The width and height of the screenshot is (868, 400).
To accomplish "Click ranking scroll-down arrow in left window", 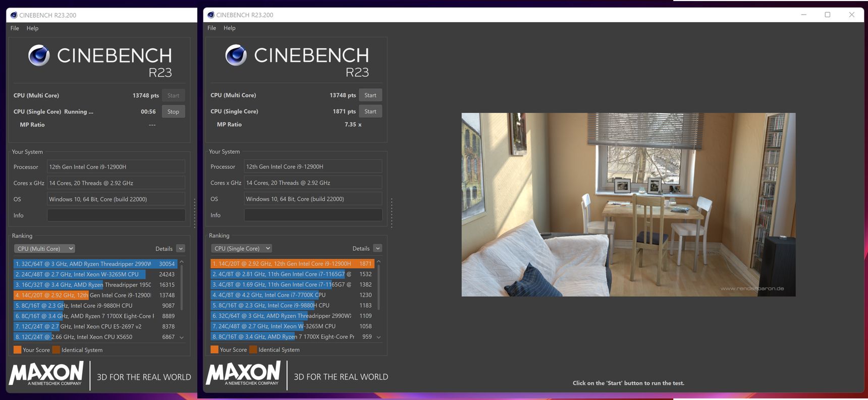I will [x=182, y=337].
